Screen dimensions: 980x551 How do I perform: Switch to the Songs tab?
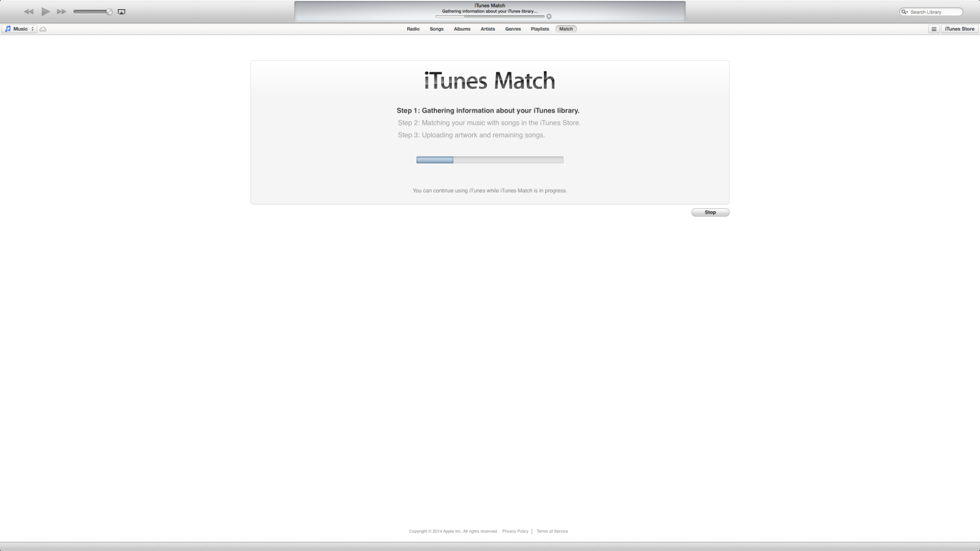coord(437,29)
